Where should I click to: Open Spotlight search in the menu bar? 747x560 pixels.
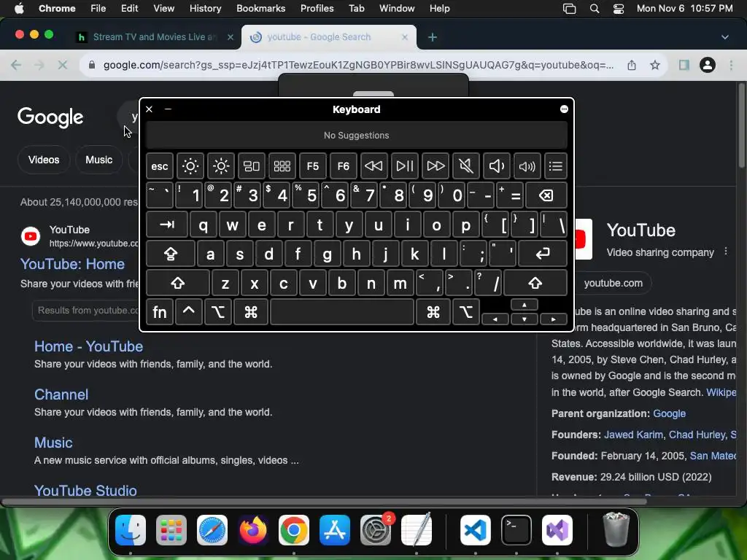tap(594, 9)
